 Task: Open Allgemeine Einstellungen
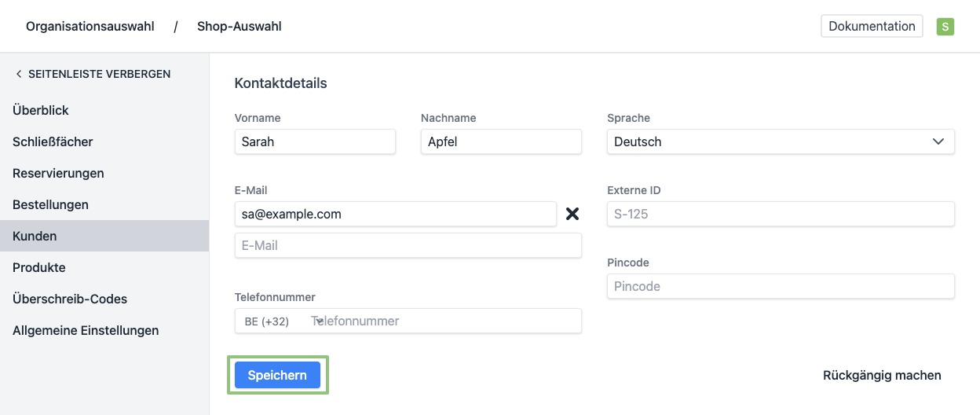(86, 330)
